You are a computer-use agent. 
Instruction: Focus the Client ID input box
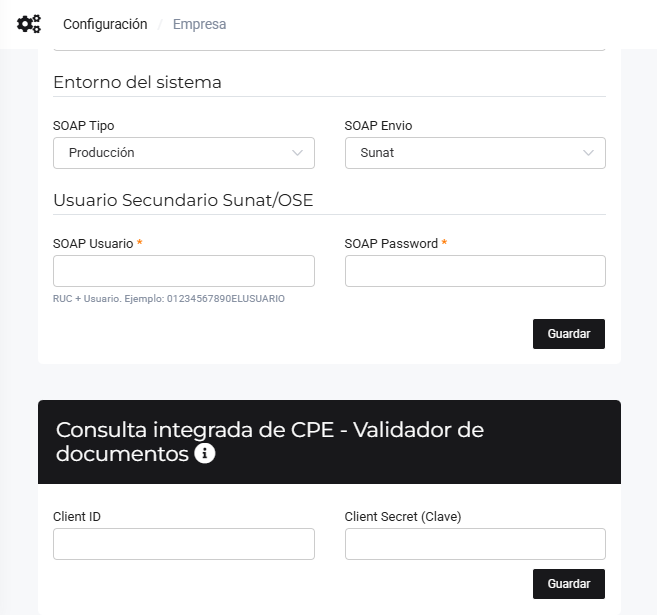tap(183, 544)
